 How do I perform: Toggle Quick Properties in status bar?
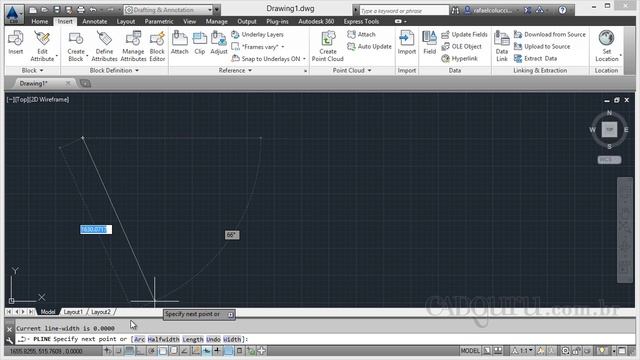(x=240, y=351)
